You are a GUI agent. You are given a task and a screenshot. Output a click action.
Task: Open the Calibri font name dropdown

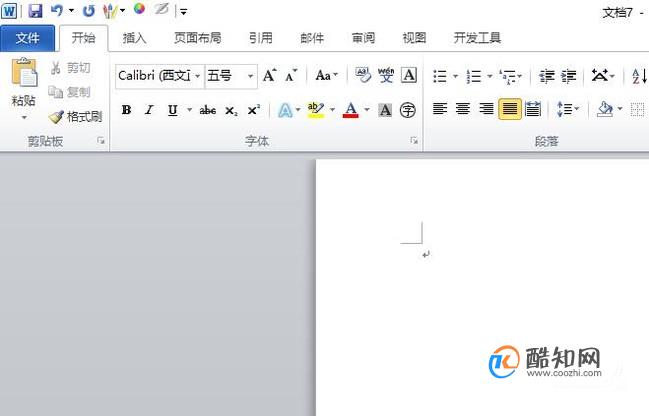pyautogui.click(x=197, y=76)
